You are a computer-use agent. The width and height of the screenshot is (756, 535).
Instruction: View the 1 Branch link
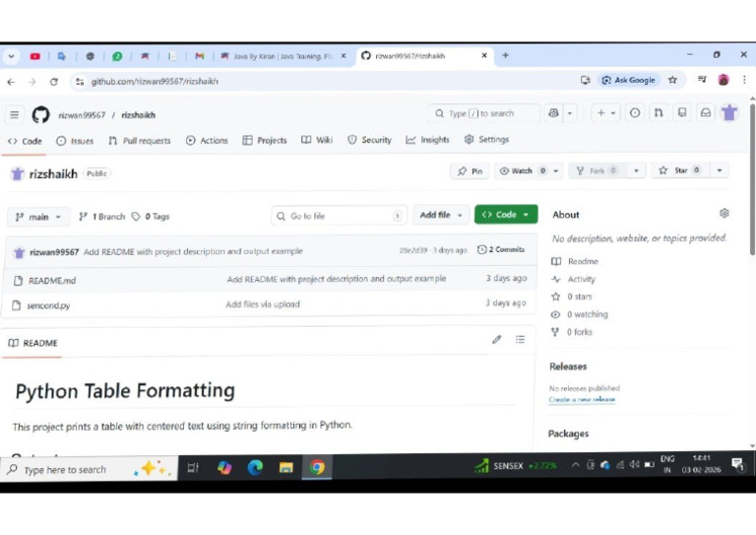tap(101, 217)
